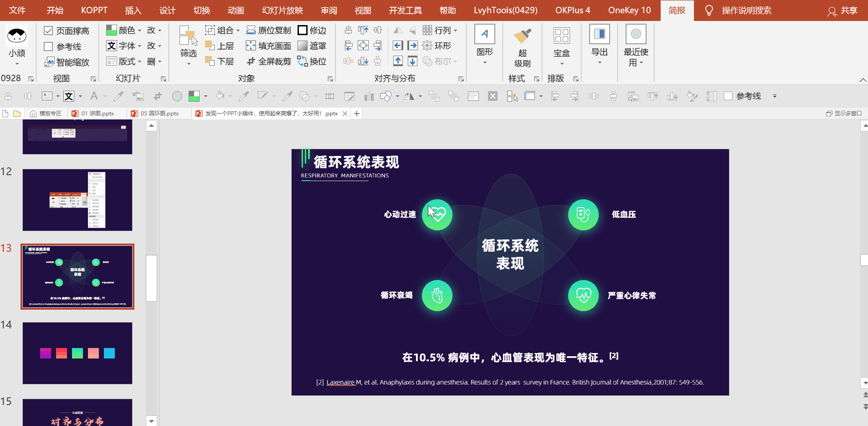The height and width of the screenshot is (426, 868).
Task: Toggle the 参考线 checkbox in quick toolbar
Action: [728, 96]
